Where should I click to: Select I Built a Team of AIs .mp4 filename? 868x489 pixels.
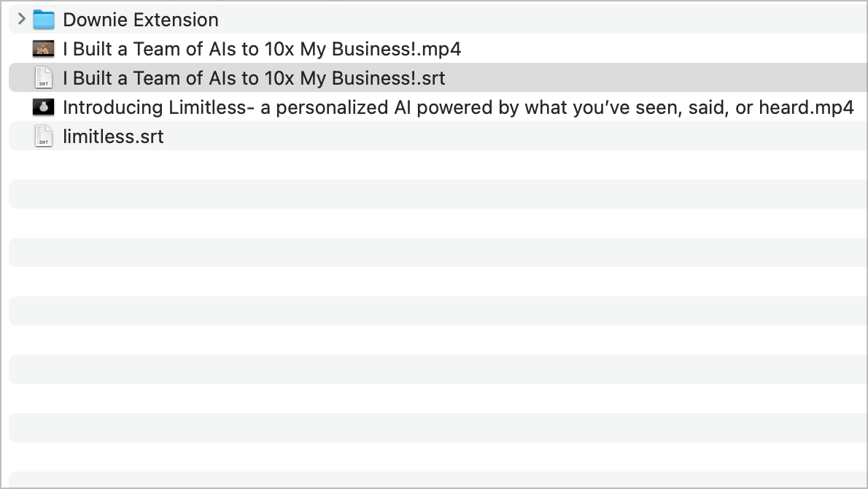(262, 49)
